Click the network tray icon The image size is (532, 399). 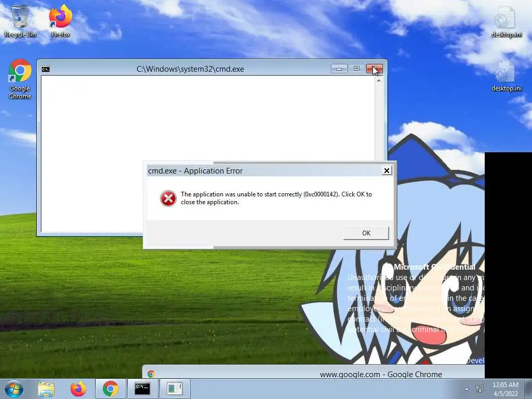click(x=480, y=389)
